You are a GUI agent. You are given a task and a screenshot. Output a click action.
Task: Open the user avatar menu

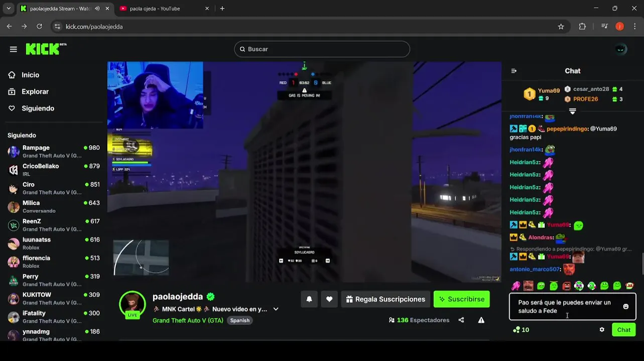tap(621, 49)
